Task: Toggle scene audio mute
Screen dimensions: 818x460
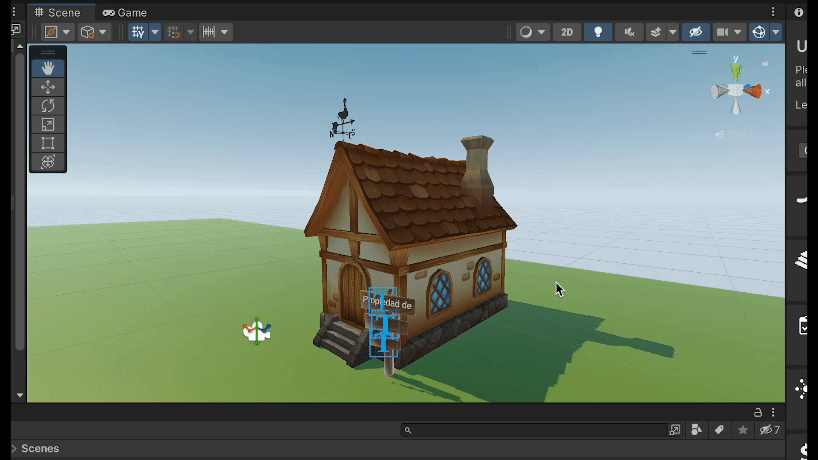Action: click(x=629, y=32)
